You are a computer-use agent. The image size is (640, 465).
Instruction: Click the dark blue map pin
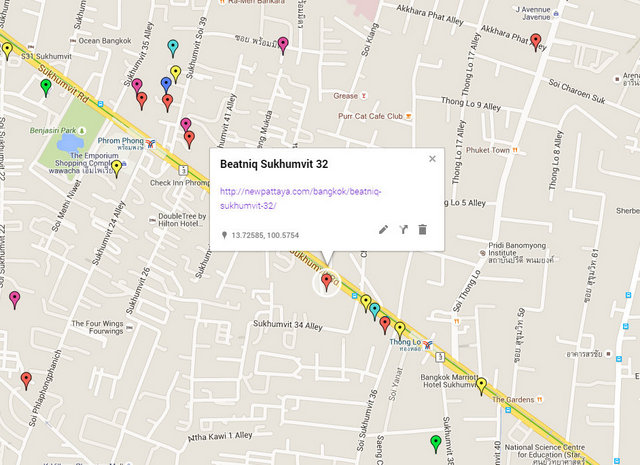[x=166, y=85]
